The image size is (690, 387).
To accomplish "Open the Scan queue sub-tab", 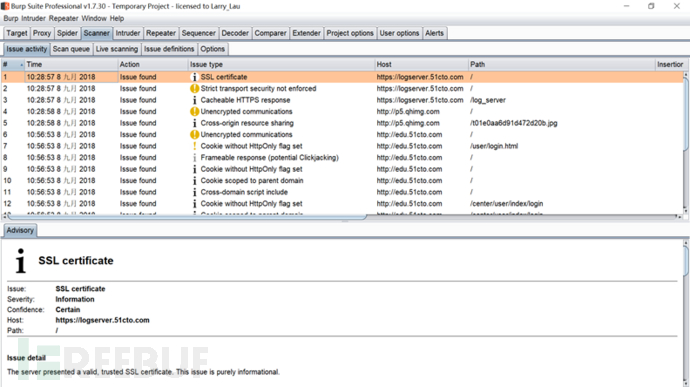I will pos(71,49).
